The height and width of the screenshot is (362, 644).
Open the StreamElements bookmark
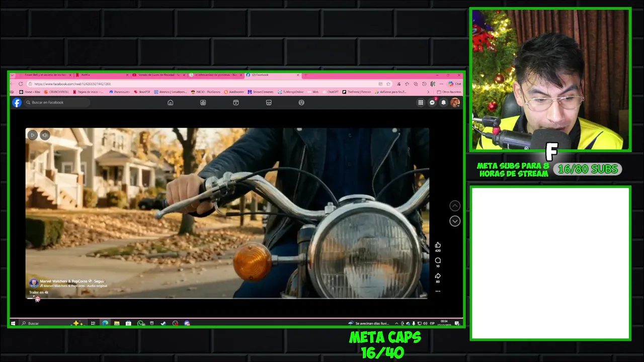pos(261,92)
